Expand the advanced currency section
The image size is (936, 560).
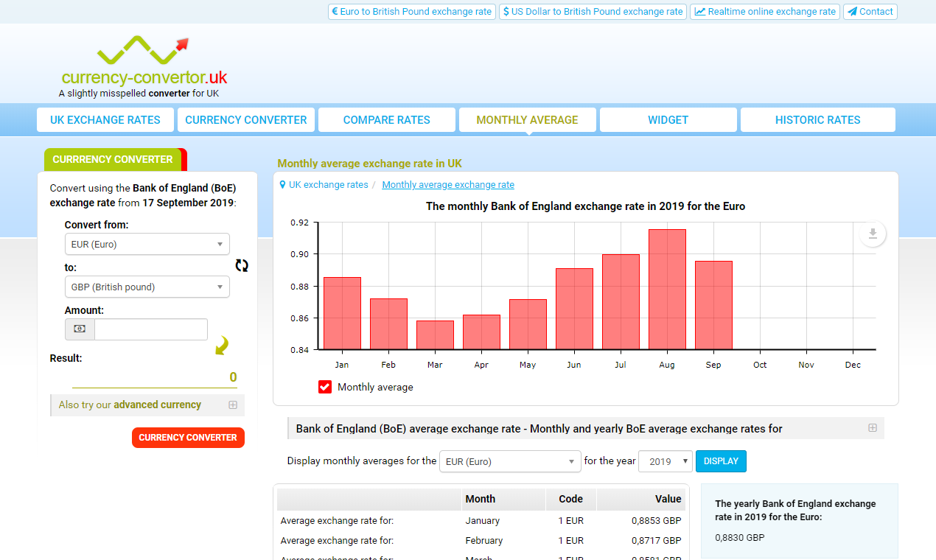pos(233,405)
